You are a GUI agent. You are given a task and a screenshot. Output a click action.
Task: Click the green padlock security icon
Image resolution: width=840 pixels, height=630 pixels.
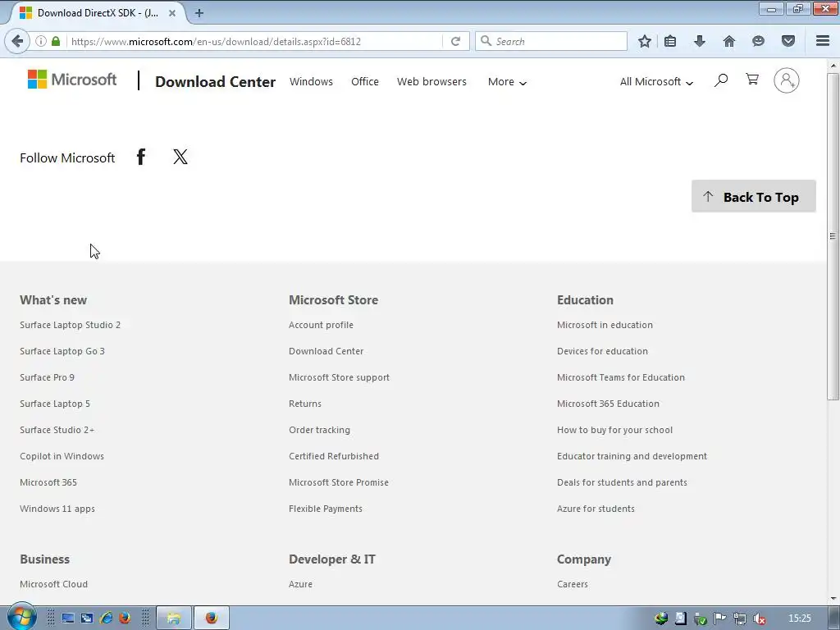[56, 41]
